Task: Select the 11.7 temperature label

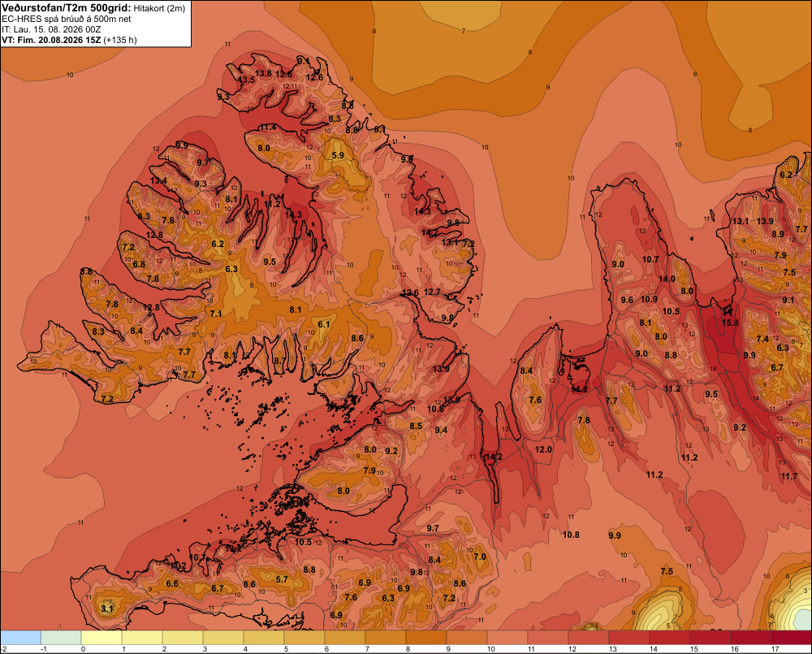Action: 789,476
